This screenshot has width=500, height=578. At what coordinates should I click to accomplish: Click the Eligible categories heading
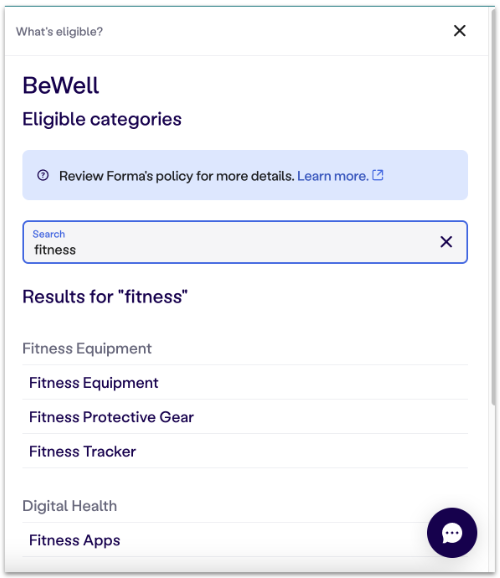tap(102, 119)
